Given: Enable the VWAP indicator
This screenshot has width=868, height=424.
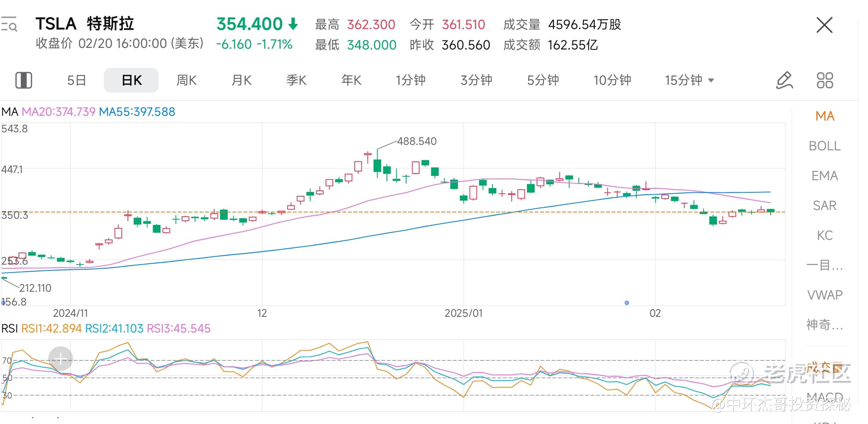Looking at the screenshot, I should click(825, 295).
